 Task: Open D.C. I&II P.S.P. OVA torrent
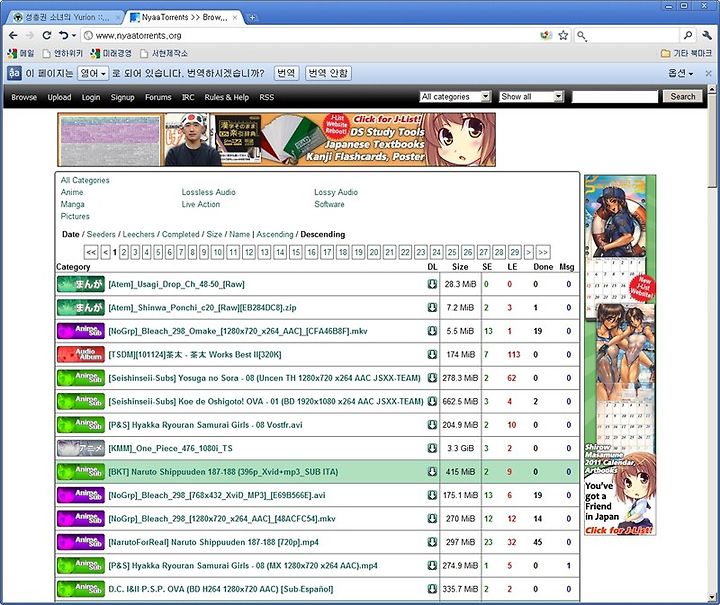tap(221, 589)
